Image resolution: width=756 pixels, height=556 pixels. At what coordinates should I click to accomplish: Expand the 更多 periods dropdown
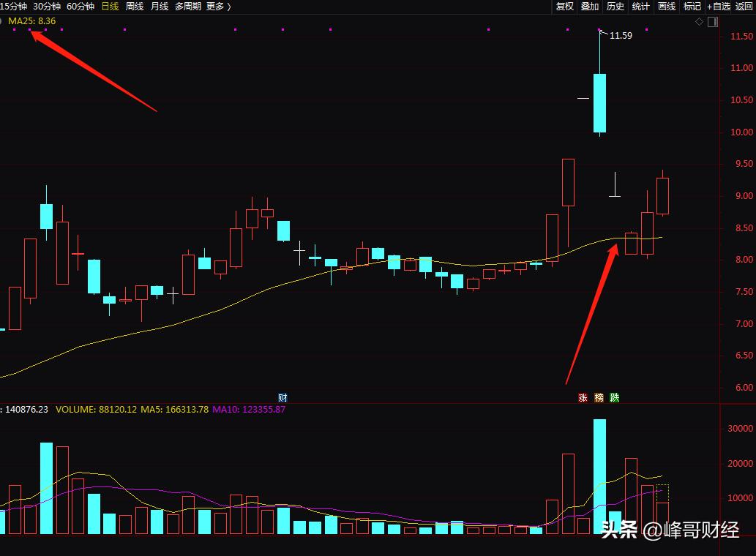[x=218, y=7]
